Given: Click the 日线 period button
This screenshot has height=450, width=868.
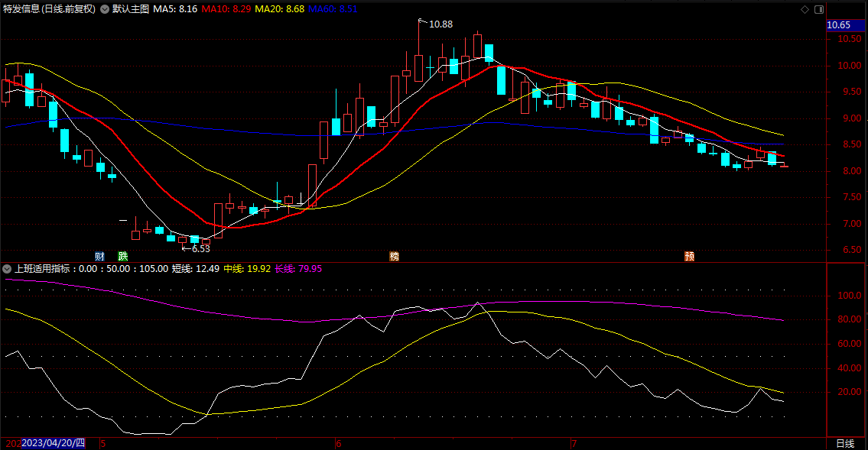Looking at the screenshot, I should pyautogui.click(x=845, y=443).
